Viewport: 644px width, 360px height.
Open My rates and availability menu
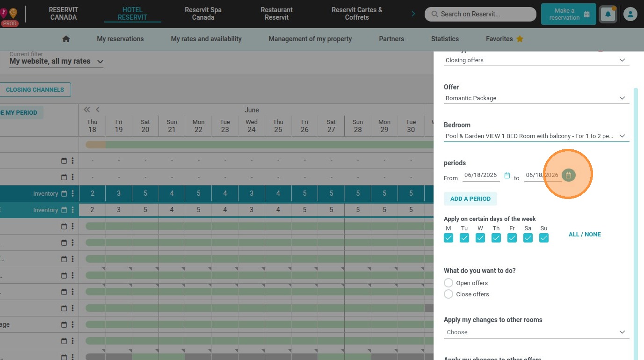tap(206, 39)
